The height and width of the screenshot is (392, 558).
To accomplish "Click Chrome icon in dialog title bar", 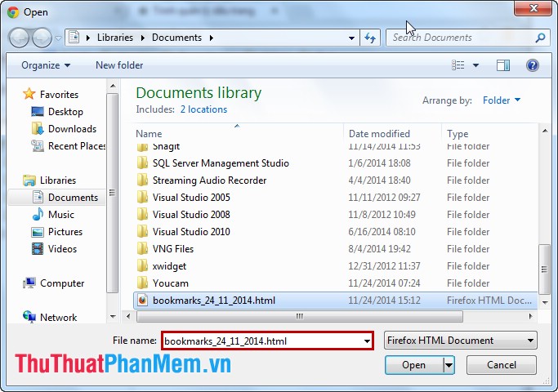I will click(x=13, y=12).
